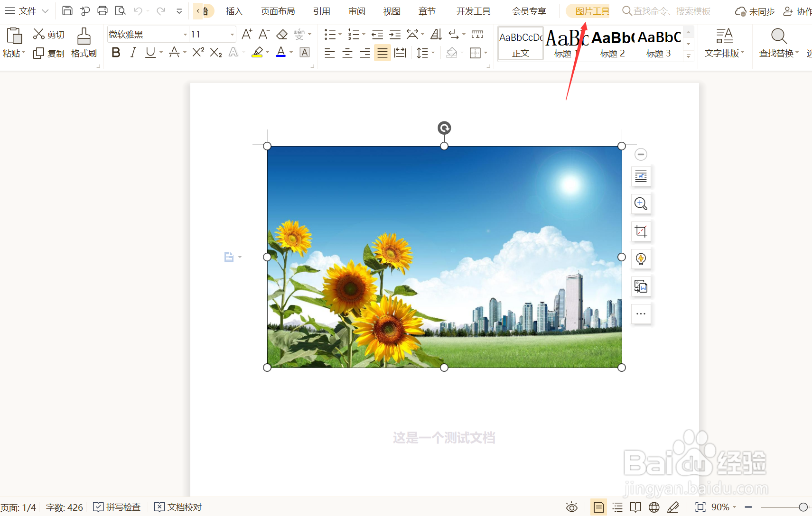Increase font size with A+ icon
Screen dimensions: 812x516
click(x=247, y=34)
